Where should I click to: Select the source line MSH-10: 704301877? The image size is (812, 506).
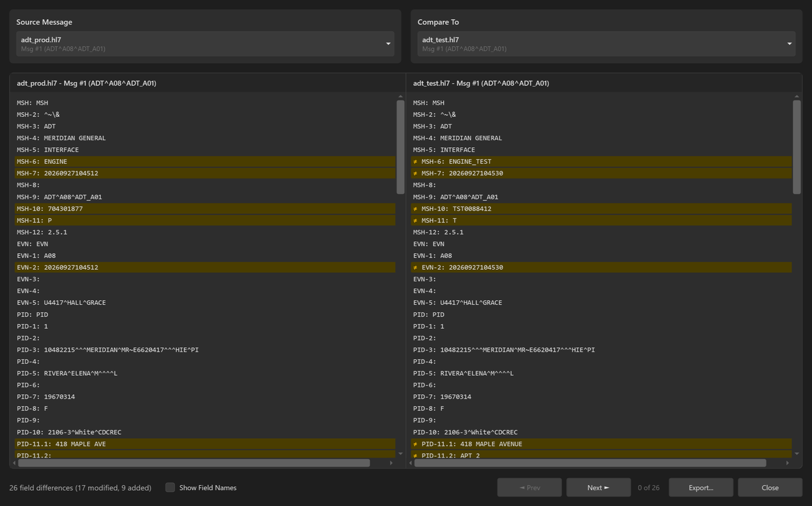[x=205, y=209]
